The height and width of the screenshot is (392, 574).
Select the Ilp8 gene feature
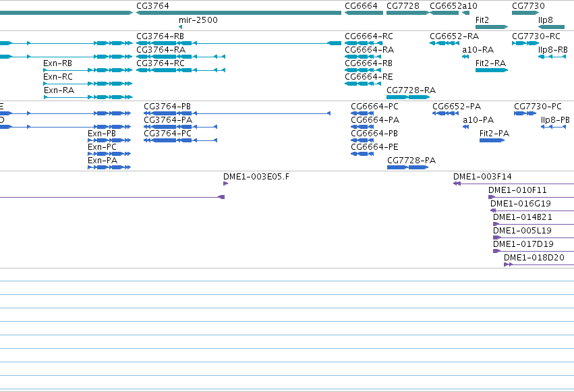pos(551,27)
